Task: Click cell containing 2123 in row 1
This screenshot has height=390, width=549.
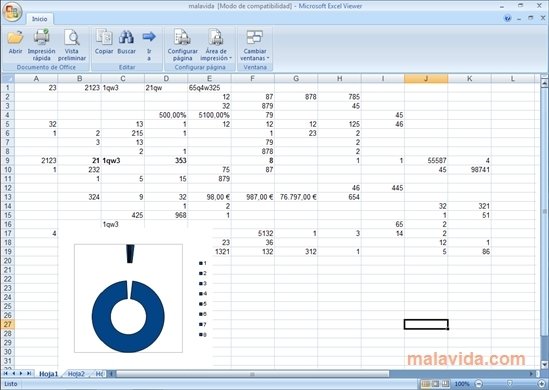Action: (79, 88)
